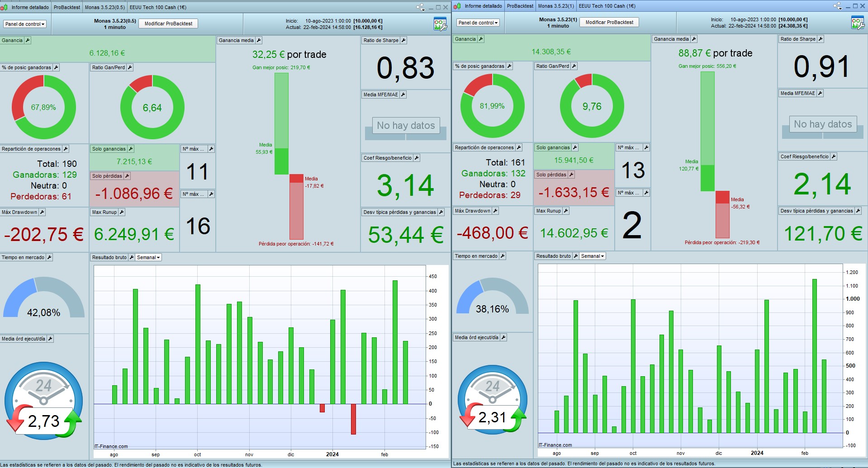The height and width of the screenshot is (468, 868).
Task: Click the Ganancia wrench icon in Monas 3.5.23(0.5) window
Action: (28, 40)
